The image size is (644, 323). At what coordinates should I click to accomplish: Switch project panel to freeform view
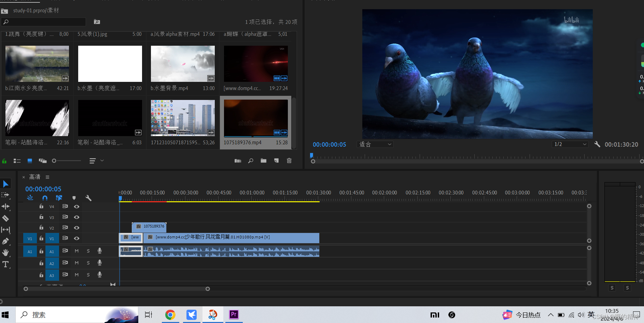point(43,161)
